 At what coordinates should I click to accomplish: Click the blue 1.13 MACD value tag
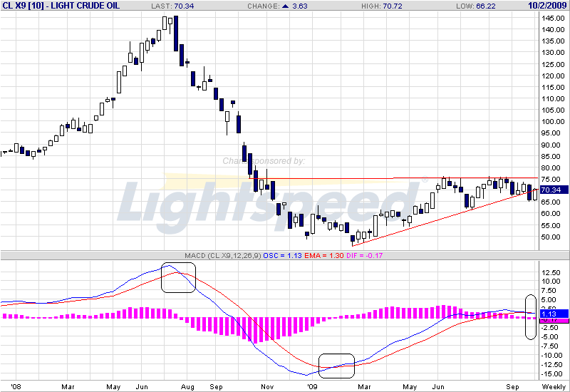pos(554,314)
